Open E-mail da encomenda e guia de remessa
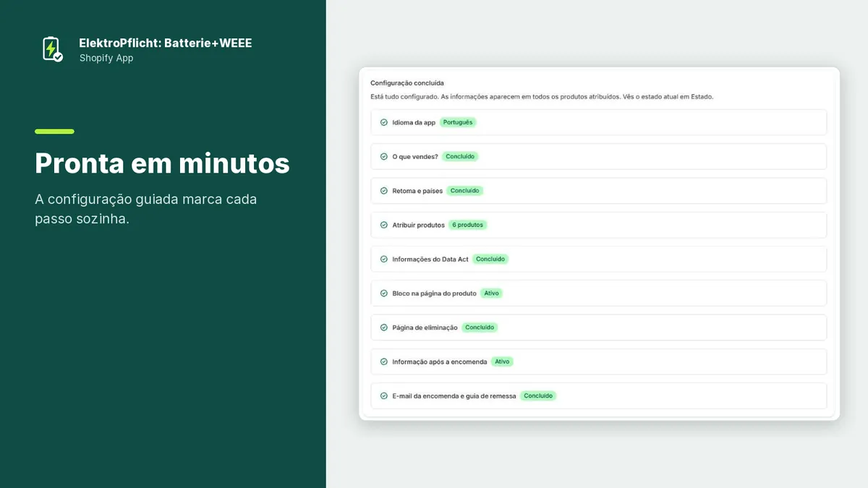The image size is (868, 488). coord(598,396)
